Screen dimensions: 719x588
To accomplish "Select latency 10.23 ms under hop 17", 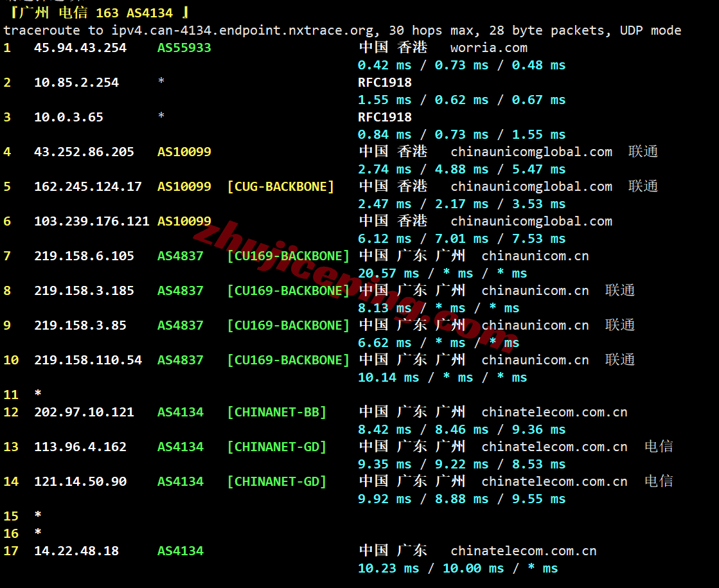I will point(388,569).
